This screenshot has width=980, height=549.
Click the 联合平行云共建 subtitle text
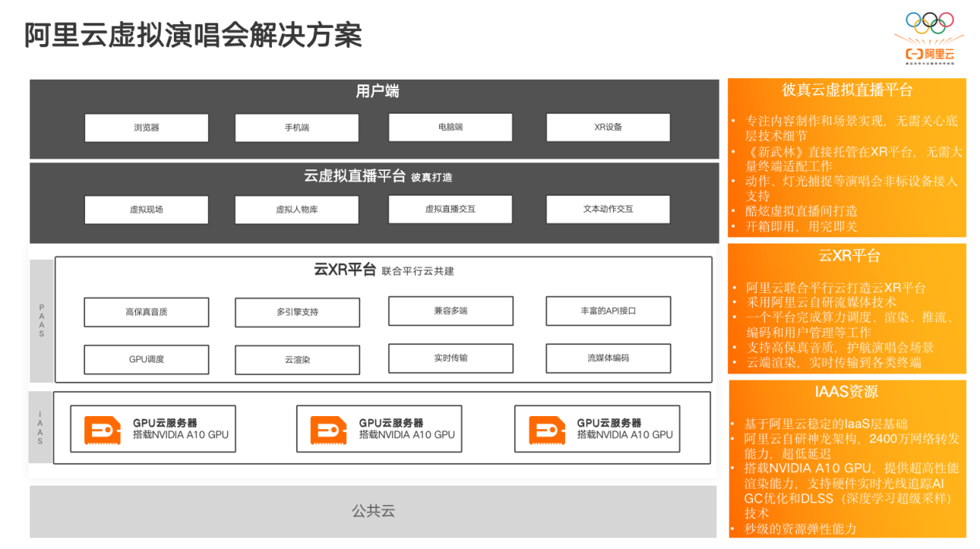[x=418, y=271]
